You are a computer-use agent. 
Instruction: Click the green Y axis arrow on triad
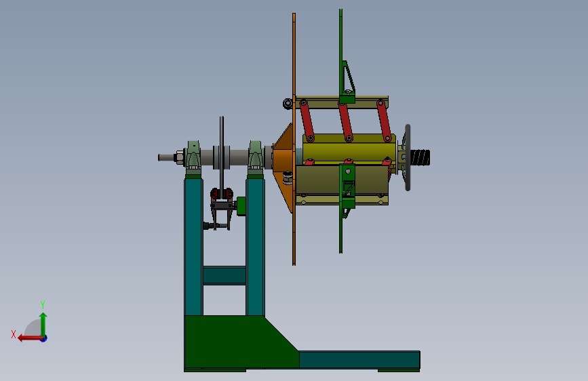[43, 323]
